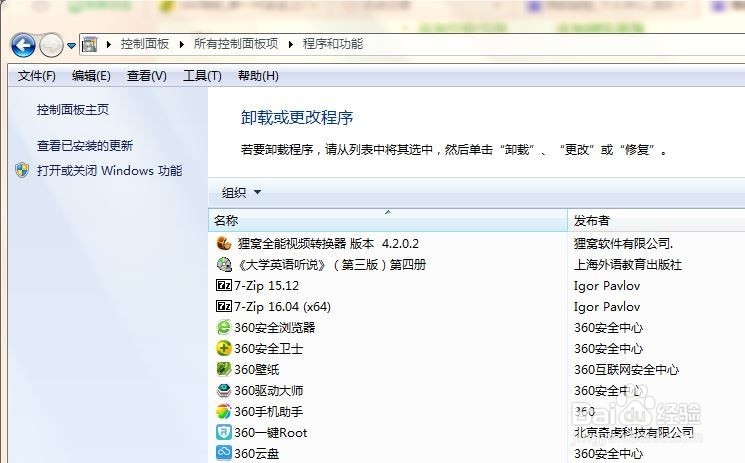The image size is (745, 463).
Task: Click the Back navigation arrow button
Action: [x=23, y=46]
